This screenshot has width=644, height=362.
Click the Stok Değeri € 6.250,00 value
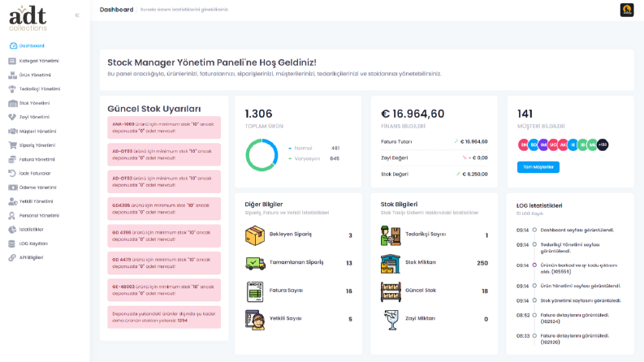click(475, 174)
